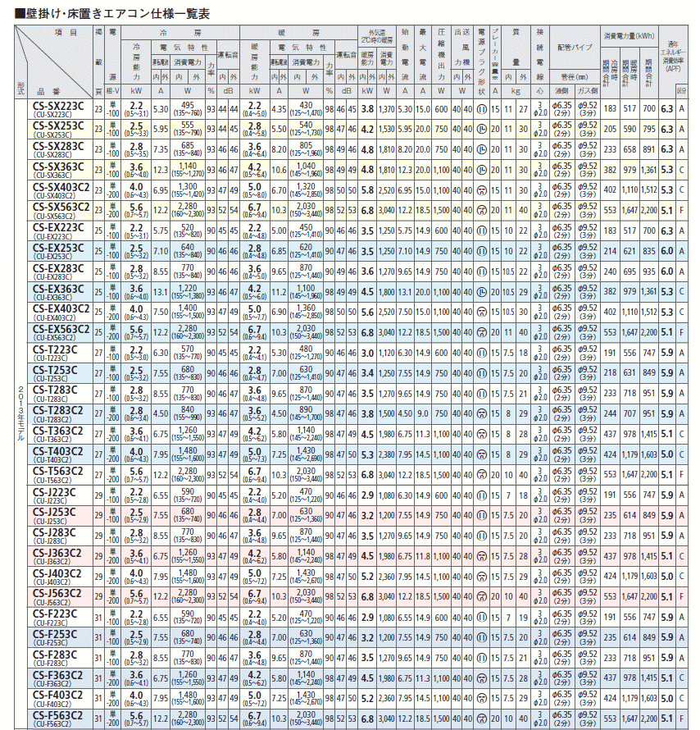The image size is (700, 730).
Task: Click the plug shape icon in CS-EX363C row
Action: [x=482, y=292]
